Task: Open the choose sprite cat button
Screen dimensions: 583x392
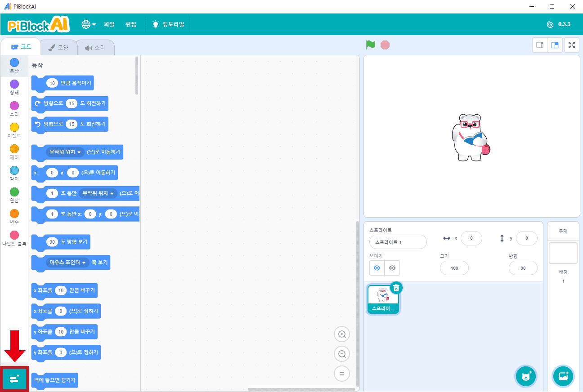Action: click(526, 377)
